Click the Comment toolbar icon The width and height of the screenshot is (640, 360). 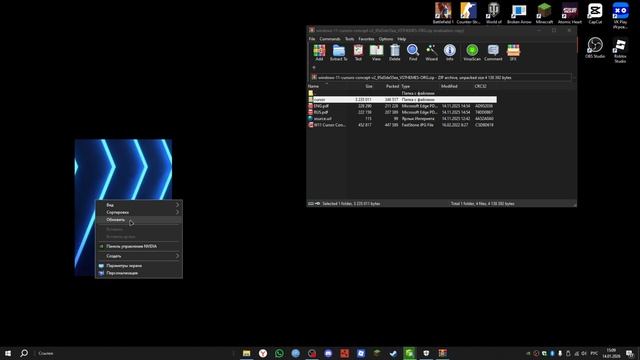tap(493, 52)
